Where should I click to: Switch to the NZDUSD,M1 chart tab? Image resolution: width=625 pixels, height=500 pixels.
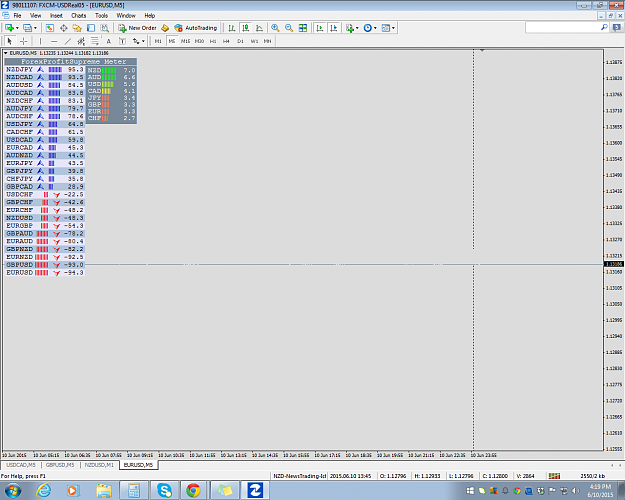coord(99,465)
